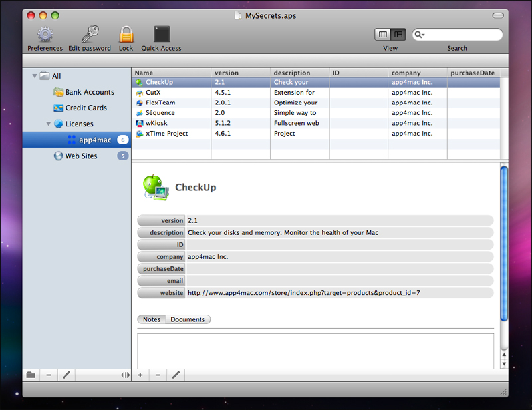Select the CutX entry
This screenshot has width=532, height=410.
click(315, 93)
